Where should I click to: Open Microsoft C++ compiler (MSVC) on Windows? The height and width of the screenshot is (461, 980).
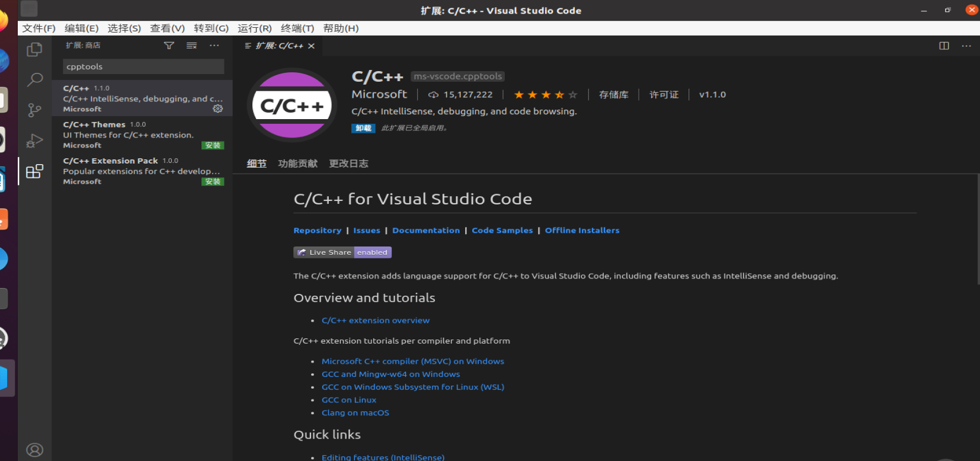click(x=413, y=361)
